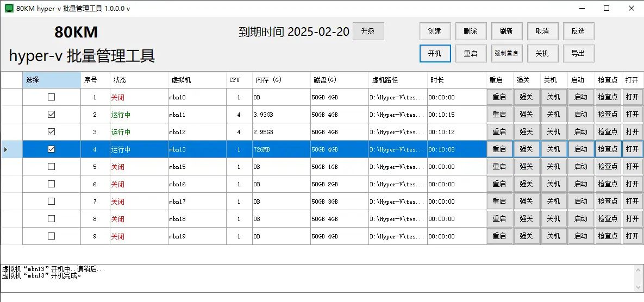The width and height of the screenshot is (644, 302).
Task: Click 打开 in the mbn19 row
Action: tap(633, 236)
